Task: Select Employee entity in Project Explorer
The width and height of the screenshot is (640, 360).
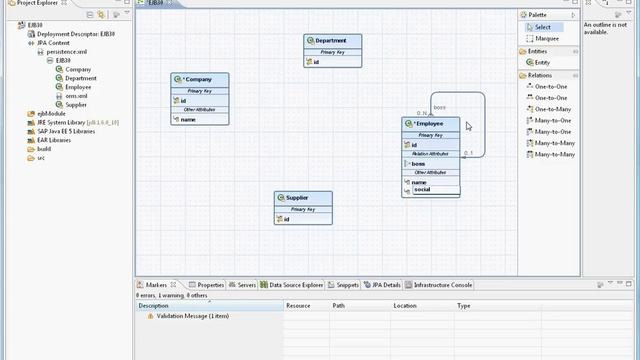Action: (x=78, y=87)
